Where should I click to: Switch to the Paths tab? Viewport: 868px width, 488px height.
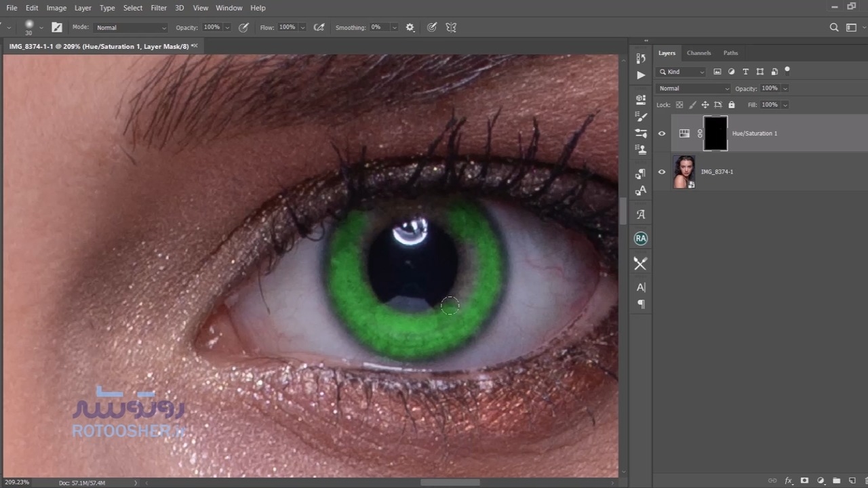point(730,53)
